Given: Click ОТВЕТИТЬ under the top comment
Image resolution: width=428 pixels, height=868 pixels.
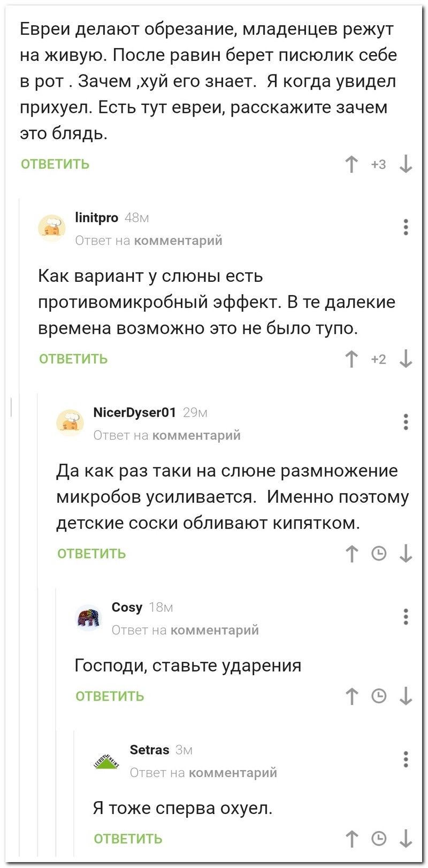Looking at the screenshot, I should pos(55,164).
